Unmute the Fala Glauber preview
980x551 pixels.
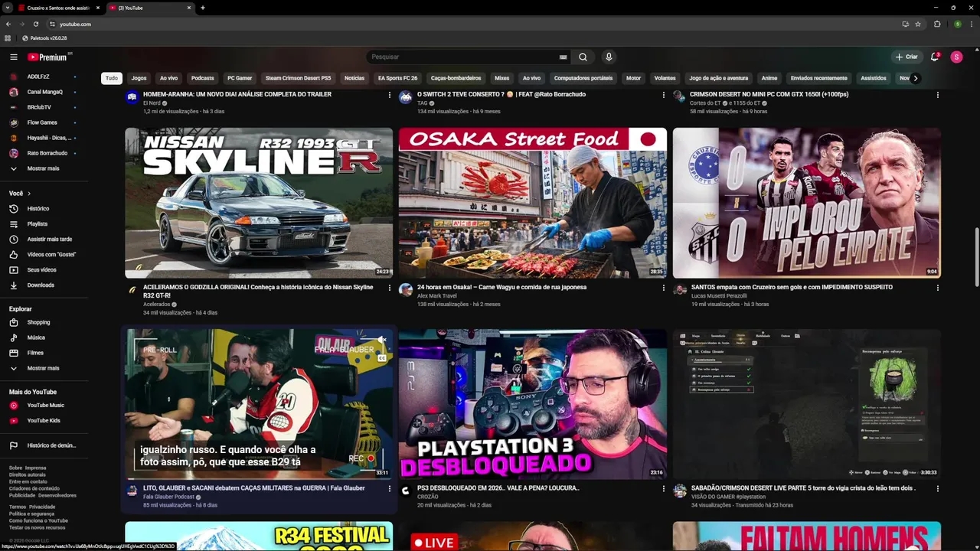pyautogui.click(x=382, y=340)
